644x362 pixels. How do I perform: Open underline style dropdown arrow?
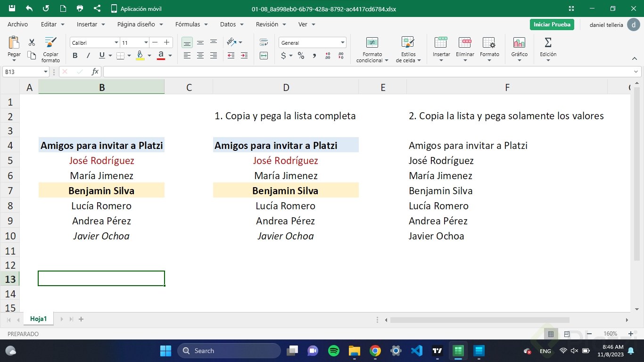click(110, 56)
